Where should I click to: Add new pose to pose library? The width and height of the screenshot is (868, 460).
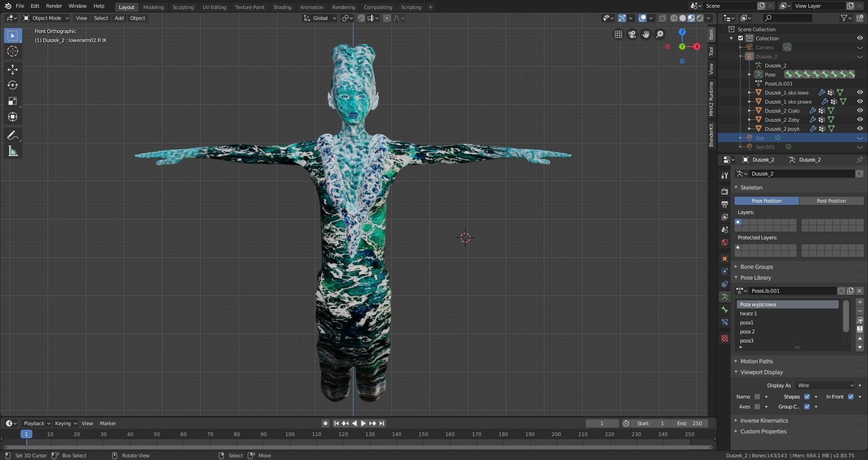[860, 302]
